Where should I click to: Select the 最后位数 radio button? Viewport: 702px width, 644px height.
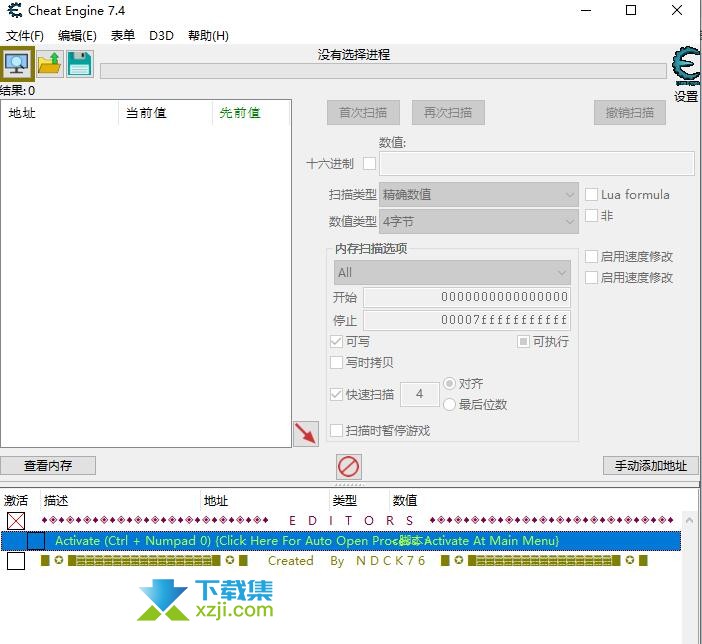tap(449, 404)
